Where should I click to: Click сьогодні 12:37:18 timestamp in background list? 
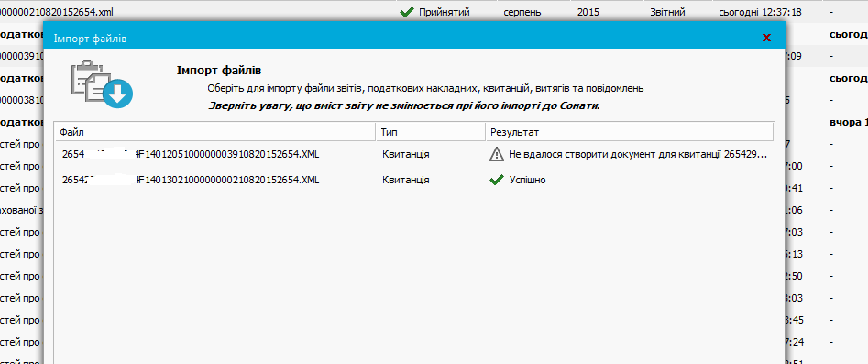[x=760, y=12]
